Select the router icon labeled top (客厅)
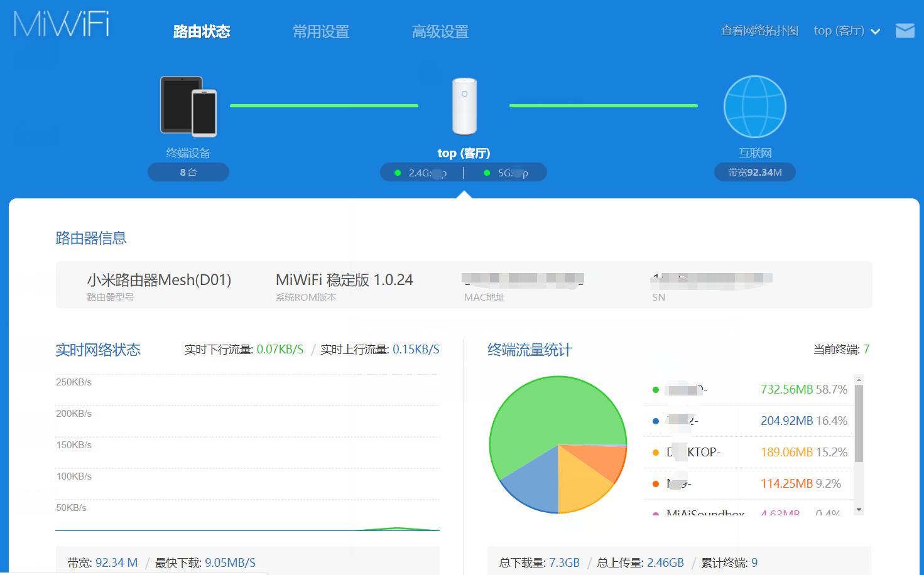 (x=464, y=107)
